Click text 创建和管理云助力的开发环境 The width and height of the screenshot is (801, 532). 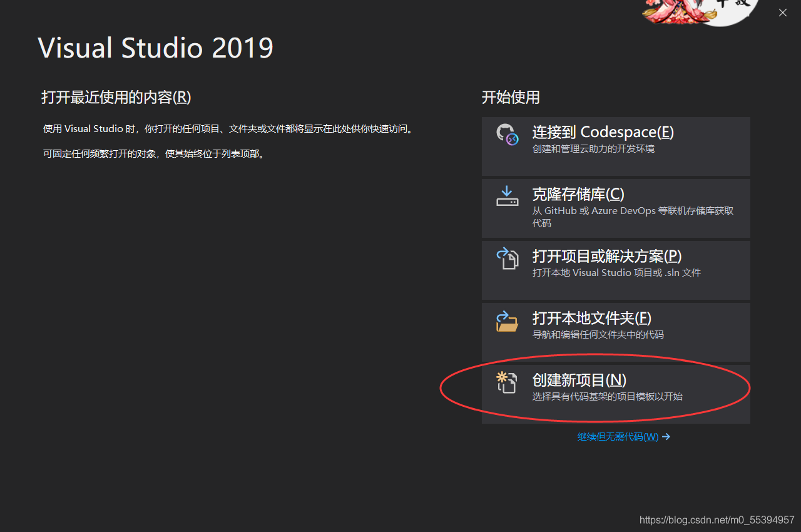coord(594,149)
